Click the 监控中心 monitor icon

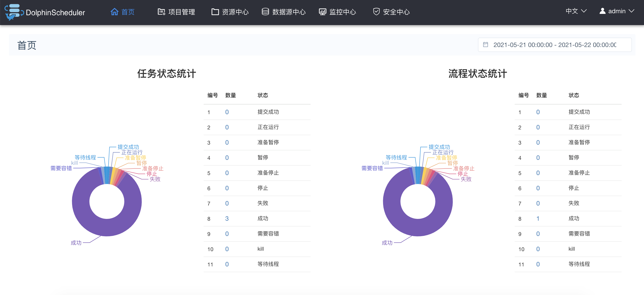322,12
